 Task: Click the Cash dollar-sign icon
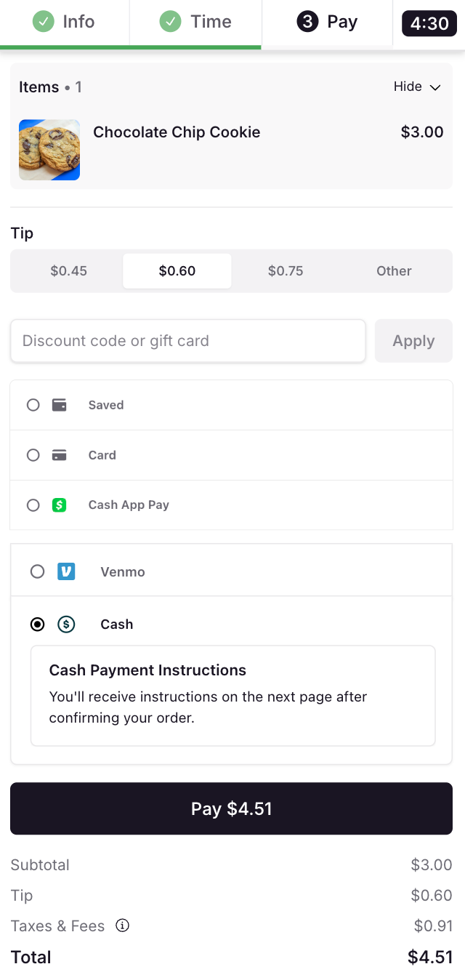click(x=66, y=624)
